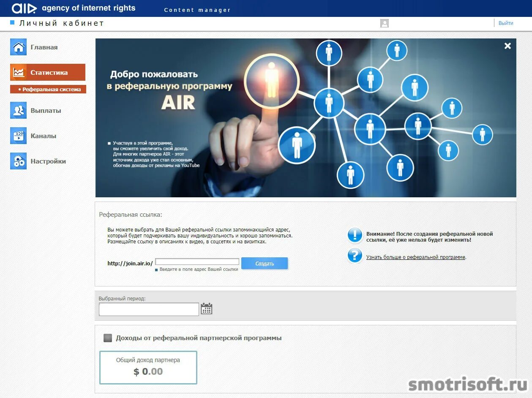The height and width of the screenshot is (398, 532).
Task: Click the Реферальная ссылка heading
Action: 131,215
